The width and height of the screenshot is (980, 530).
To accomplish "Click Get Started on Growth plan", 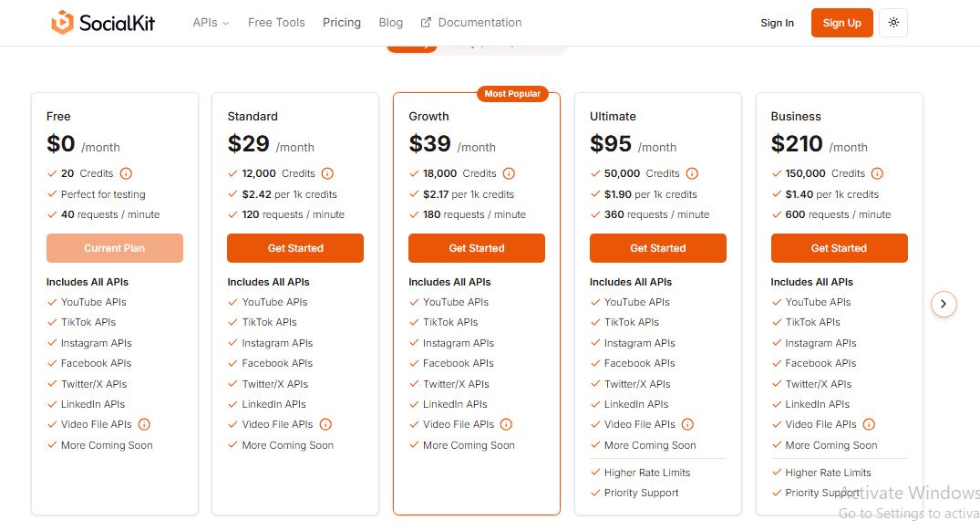I will tap(476, 248).
